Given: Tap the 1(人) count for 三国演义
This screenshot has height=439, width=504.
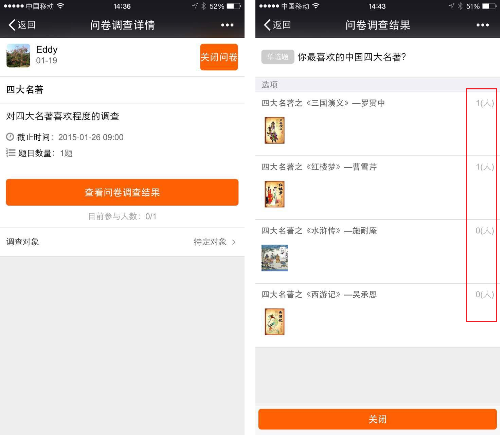Looking at the screenshot, I should [485, 103].
